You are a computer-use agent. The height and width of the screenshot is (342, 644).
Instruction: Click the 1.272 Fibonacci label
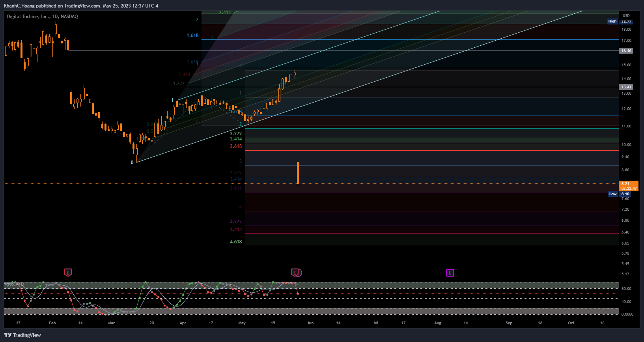[179, 84]
